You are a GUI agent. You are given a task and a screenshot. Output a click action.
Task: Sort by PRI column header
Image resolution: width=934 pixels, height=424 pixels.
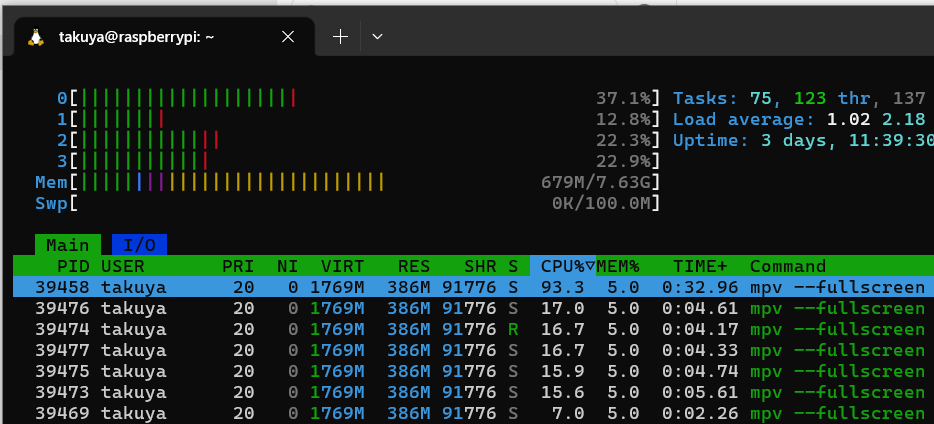pyautogui.click(x=238, y=266)
